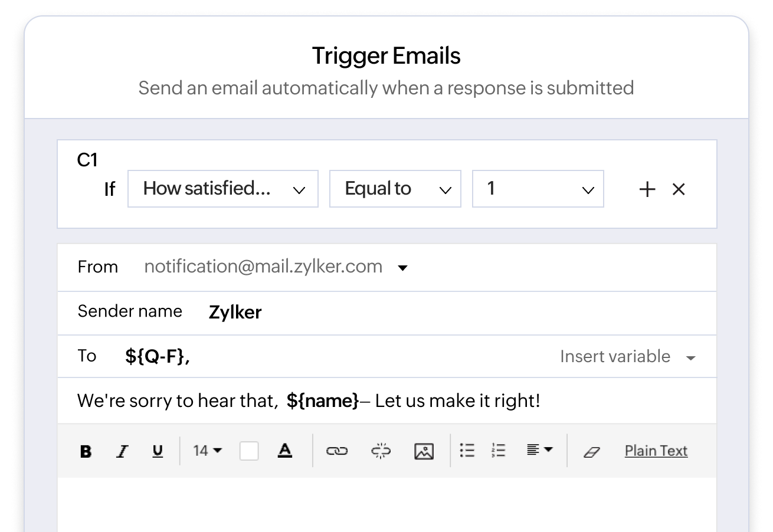The image size is (773, 532).
Task: Underline the email text
Action: [x=157, y=451]
